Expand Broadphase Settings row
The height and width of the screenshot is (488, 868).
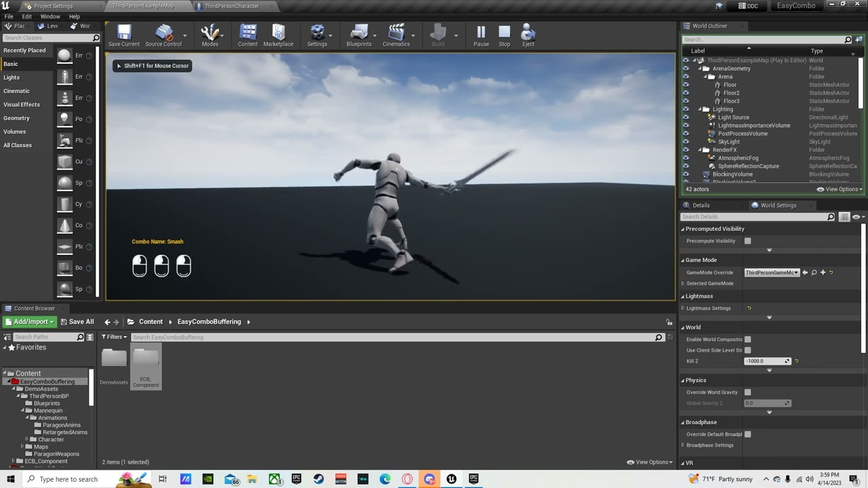pyautogui.click(x=683, y=445)
